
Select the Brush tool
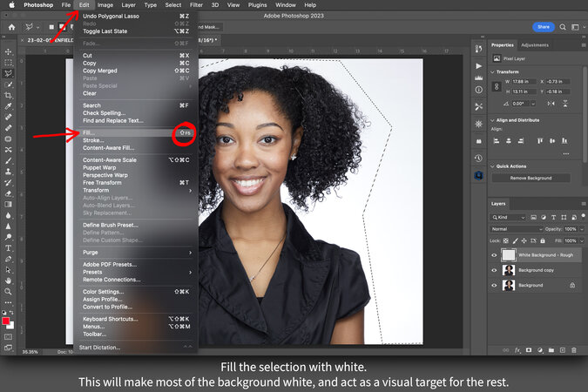pos(8,161)
